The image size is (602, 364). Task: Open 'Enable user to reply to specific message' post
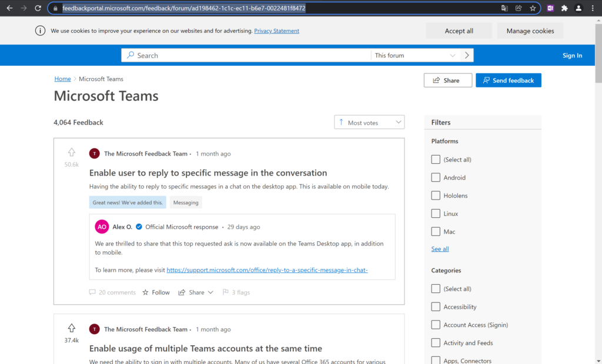(x=208, y=173)
